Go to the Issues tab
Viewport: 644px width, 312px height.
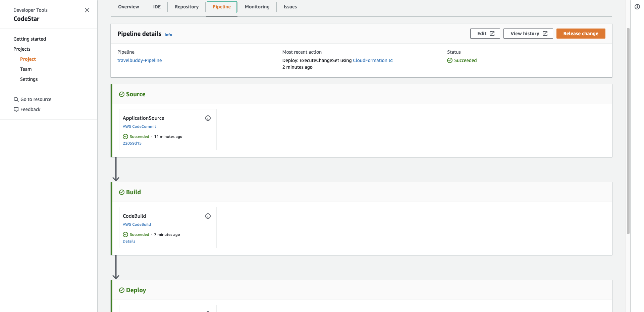click(x=290, y=7)
